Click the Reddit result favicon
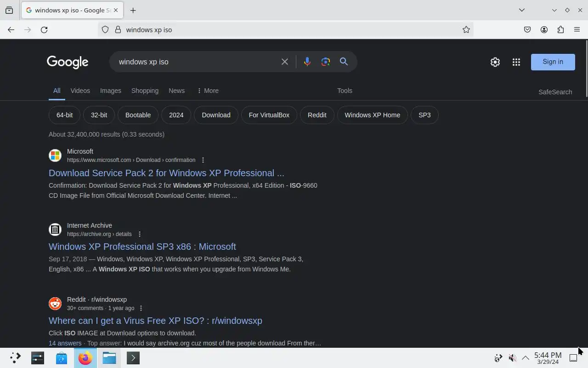This screenshot has width=588, height=368. 55,303
